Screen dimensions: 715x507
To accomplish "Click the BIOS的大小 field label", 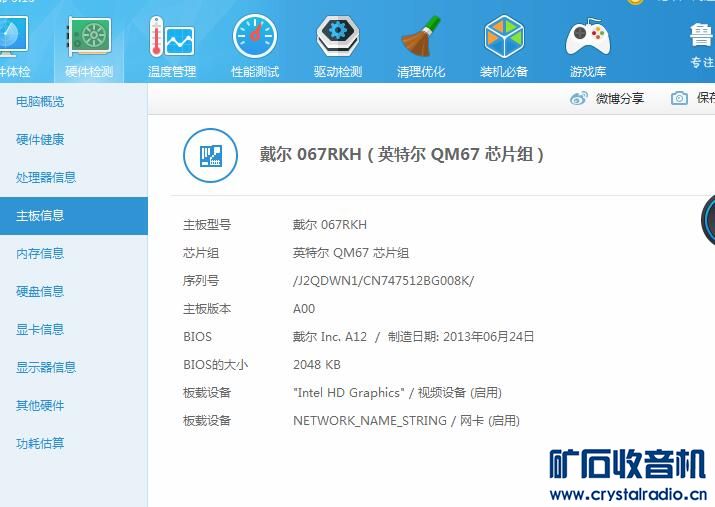I will tap(215, 365).
